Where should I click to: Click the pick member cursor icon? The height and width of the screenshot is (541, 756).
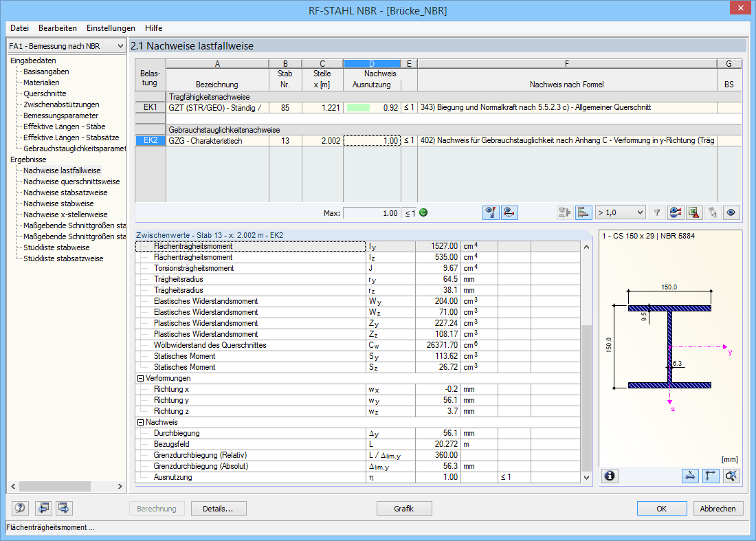pyautogui.click(x=713, y=212)
